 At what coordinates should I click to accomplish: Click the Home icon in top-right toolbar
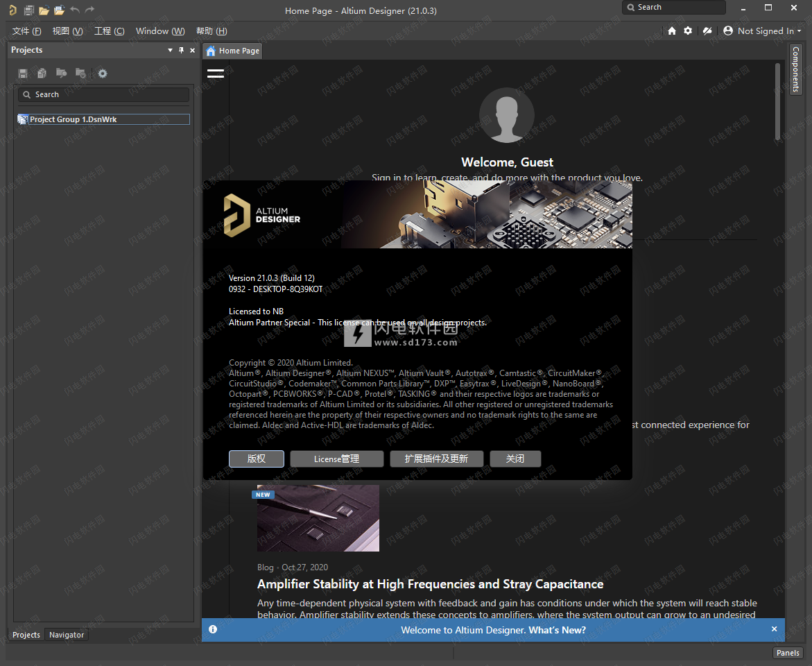point(672,31)
